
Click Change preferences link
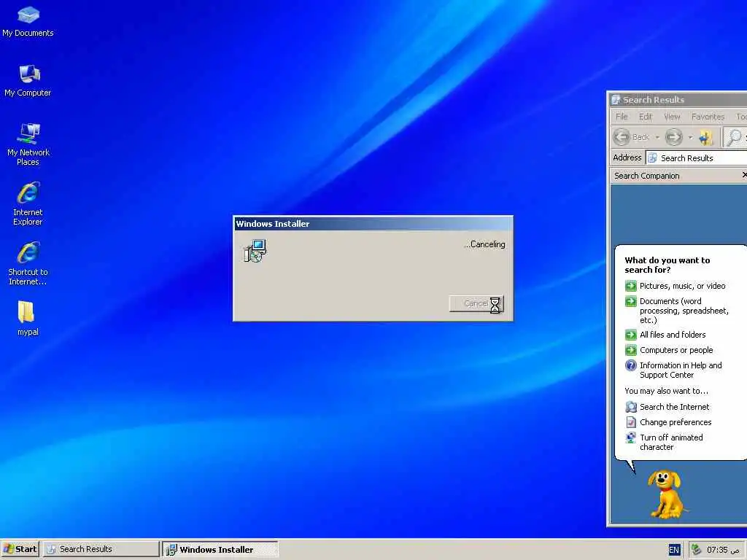[675, 422]
